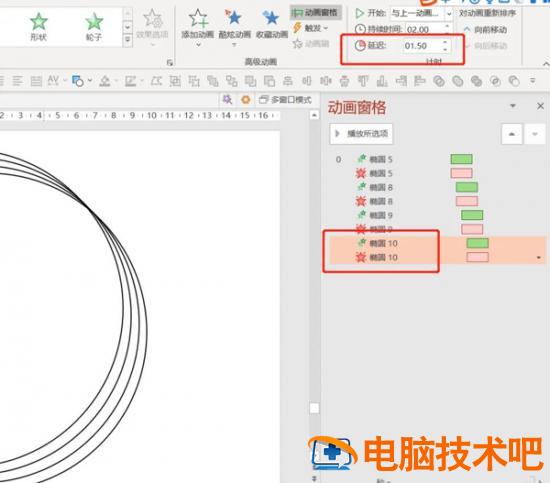Click 播放所选项 to play selected

coord(361,134)
